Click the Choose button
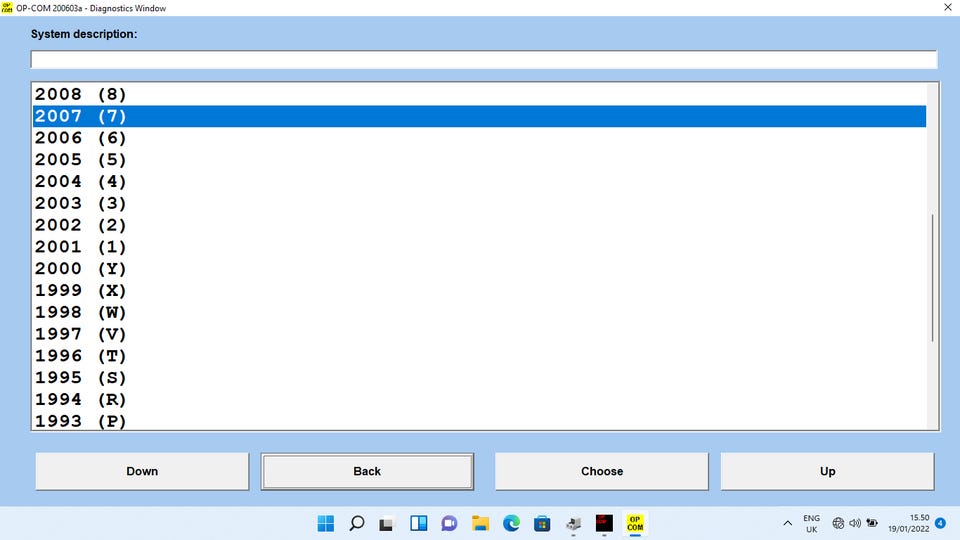 [602, 471]
